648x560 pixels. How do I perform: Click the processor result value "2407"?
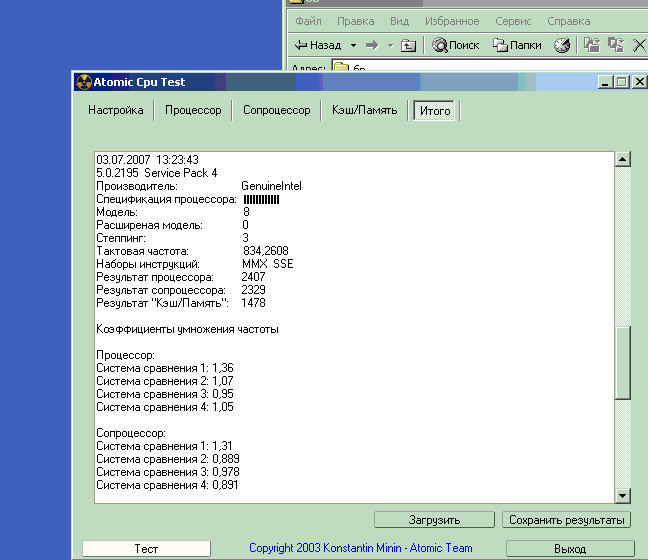point(253,277)
